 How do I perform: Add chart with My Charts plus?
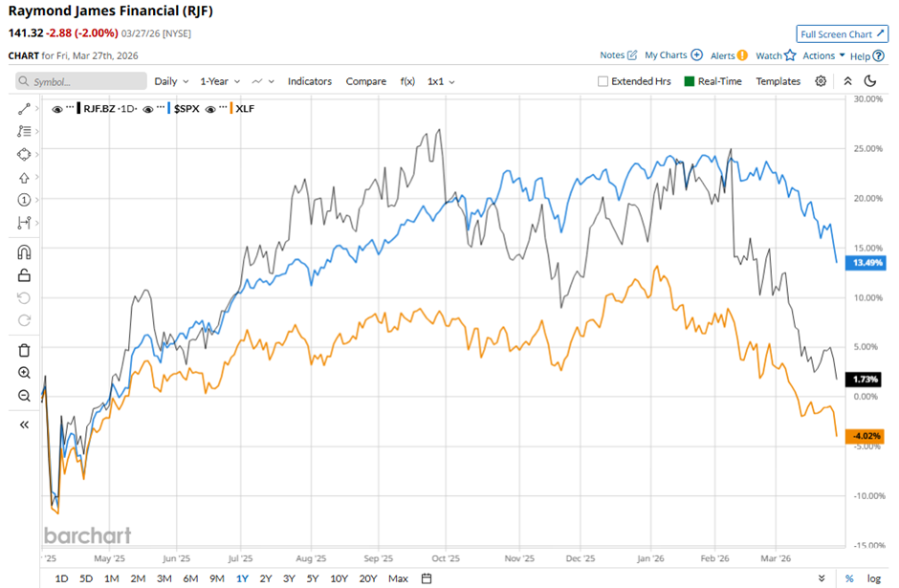click(x=696, y=55)
